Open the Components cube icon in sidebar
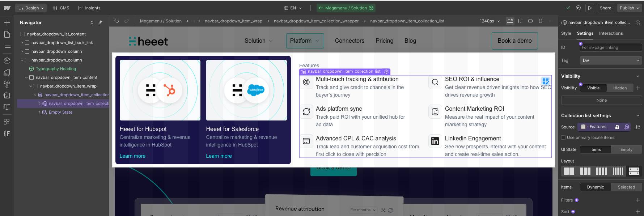 point(7,61)
